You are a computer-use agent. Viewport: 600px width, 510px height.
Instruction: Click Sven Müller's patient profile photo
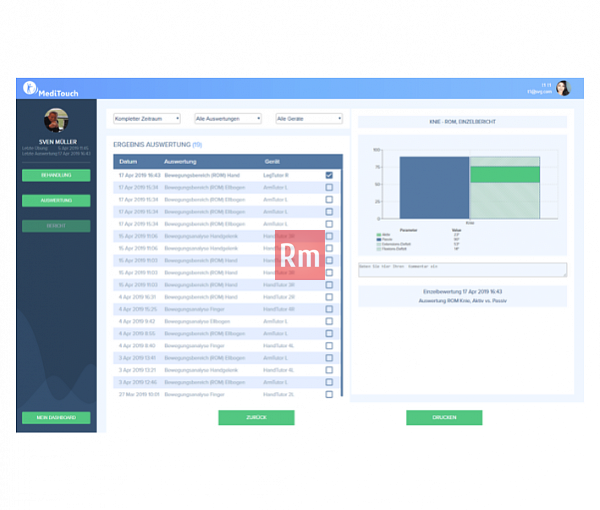[56, 120]
